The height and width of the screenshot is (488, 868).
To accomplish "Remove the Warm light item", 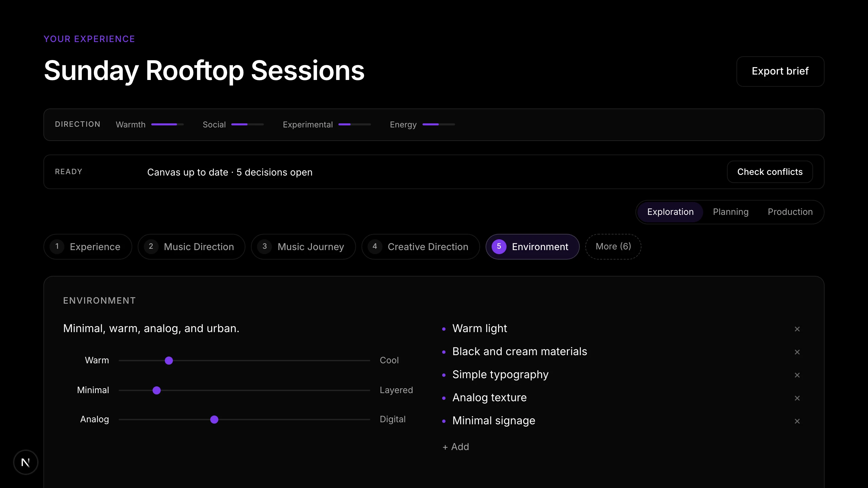I will [797, 329].
